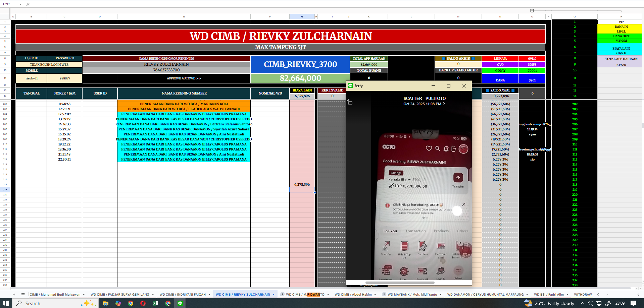Open the Name box dropdown arrow
This screenshot has width=644, height=308.
coord(20,4)
